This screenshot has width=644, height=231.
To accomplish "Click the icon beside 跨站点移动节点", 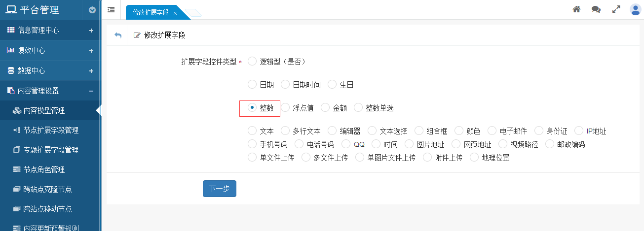I will click(x=17, y=209).
